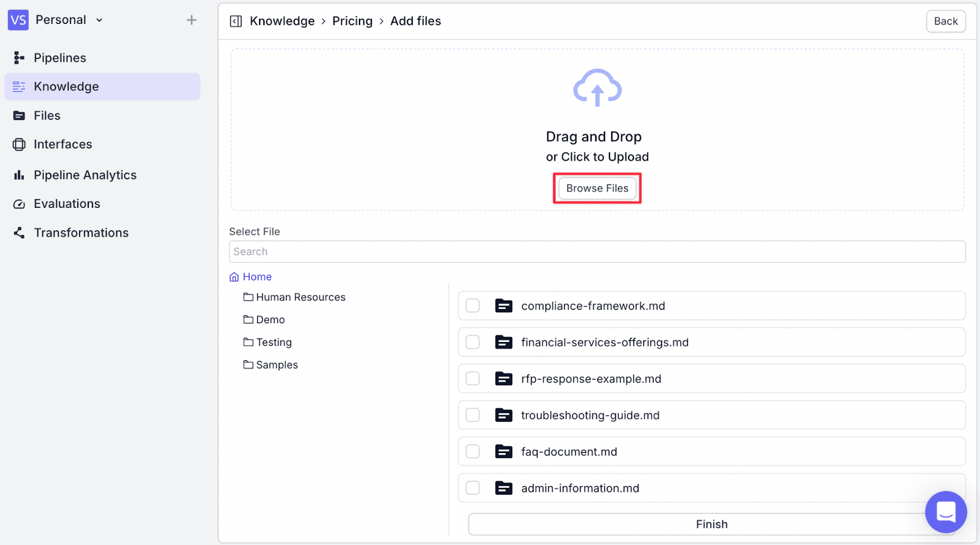
Task: Click the Evaluations gauge icon
Action: [x=19, y=204]
